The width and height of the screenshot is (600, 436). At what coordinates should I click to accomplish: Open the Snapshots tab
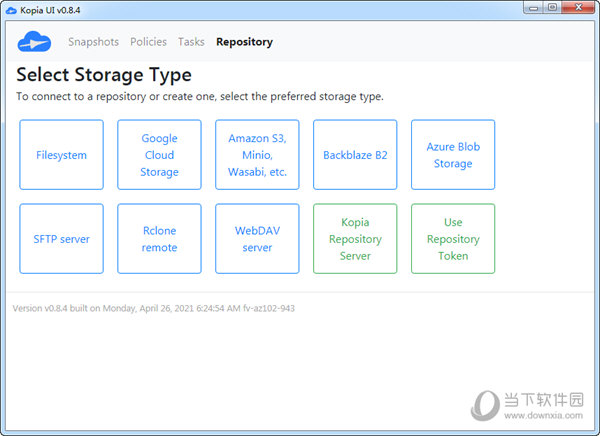tap(93, 42)
